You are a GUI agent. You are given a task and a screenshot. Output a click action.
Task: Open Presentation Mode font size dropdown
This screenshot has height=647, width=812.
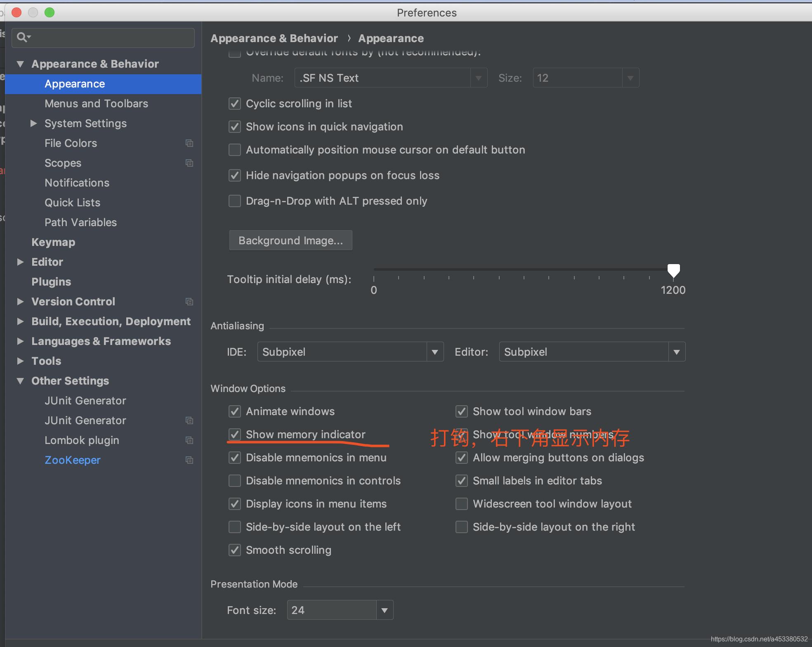tap(384, 610)
